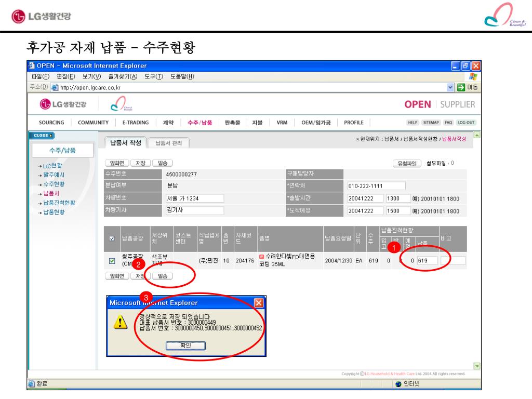Collapse the sidebar with the CLOSE button
The width and height of the screenshot is (532, 399).
42,136
